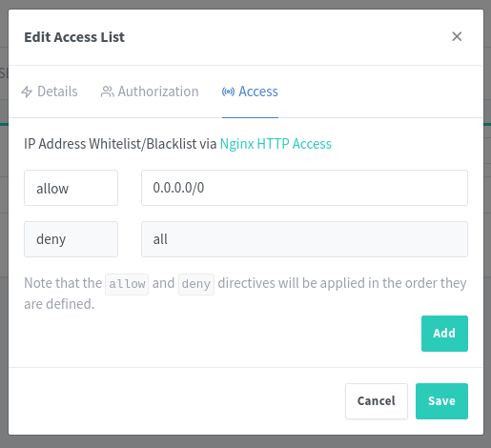Click the IP Address Whitelist/Blacklist description text
This screenshot has height=448, width=491.
click(120, 144)
